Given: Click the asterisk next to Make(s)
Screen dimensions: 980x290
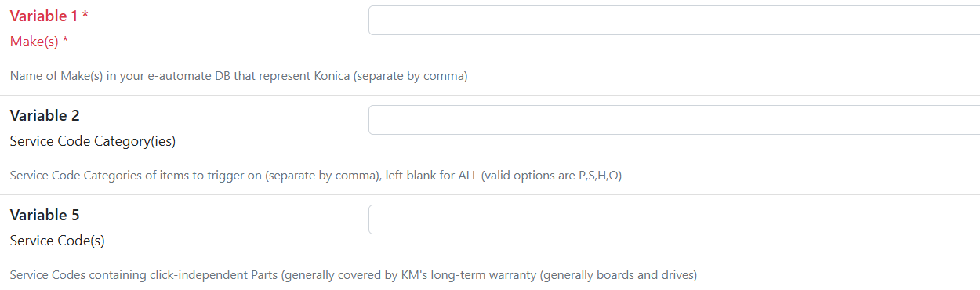Looking at the screenshot, I should (x=65, y=41).
